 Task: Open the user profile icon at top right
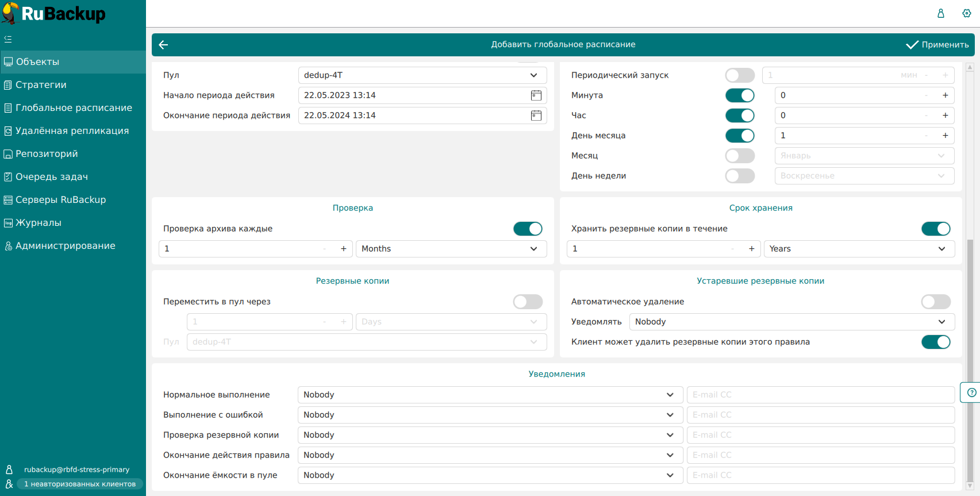[941, 13]
